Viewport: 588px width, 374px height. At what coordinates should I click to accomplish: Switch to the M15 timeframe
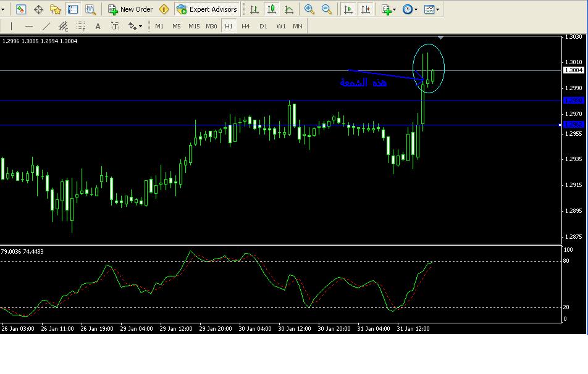coord(194,26)
